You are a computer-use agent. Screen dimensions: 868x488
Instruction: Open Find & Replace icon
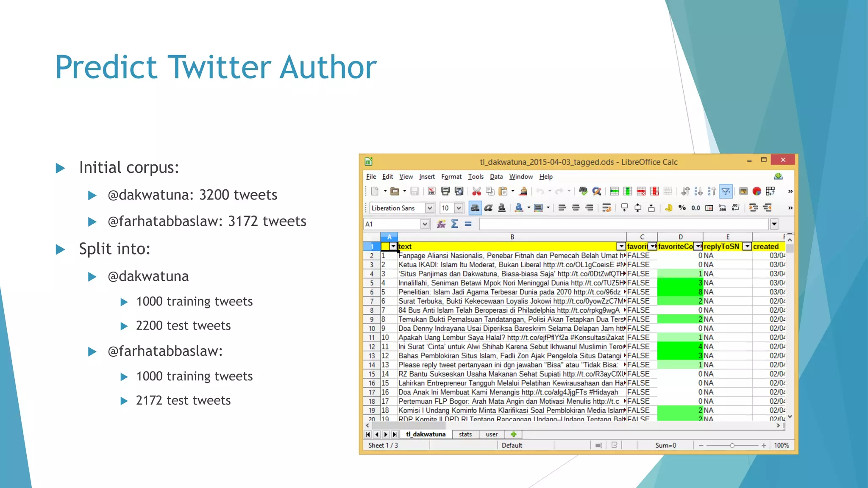click(x=597, y=191)
